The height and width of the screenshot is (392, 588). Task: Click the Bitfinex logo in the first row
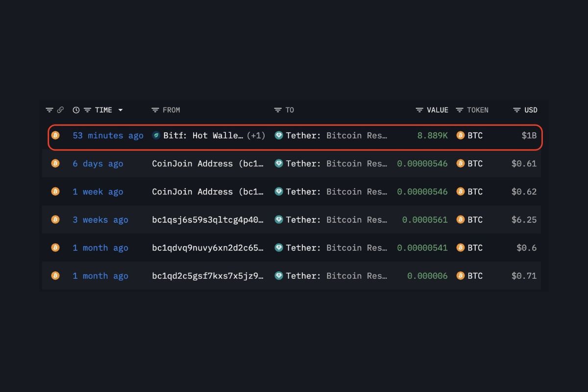(156, 135)
